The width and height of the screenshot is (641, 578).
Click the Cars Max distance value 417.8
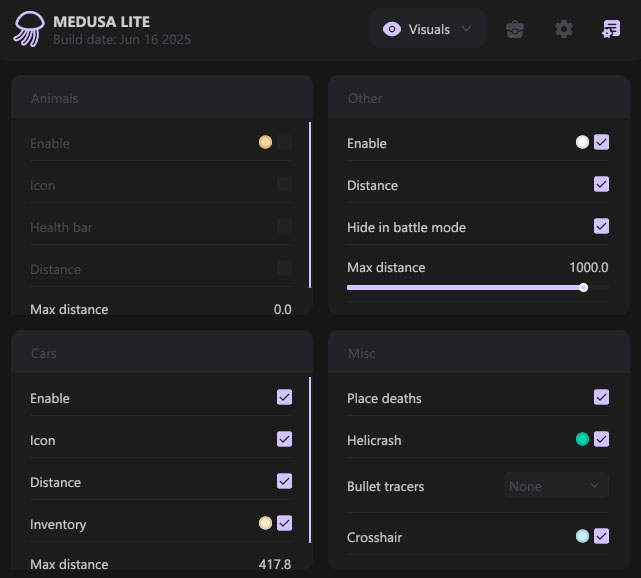point(274,565)
